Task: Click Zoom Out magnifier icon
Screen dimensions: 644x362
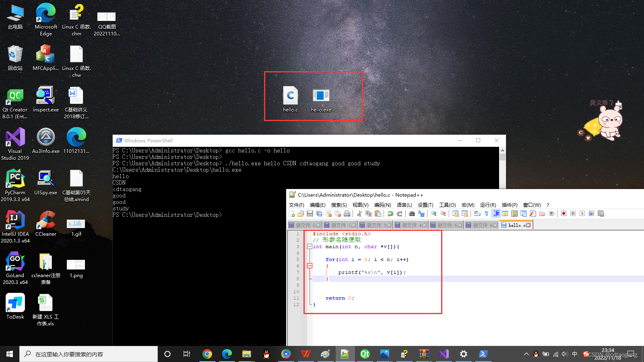Action: (443, 214)
